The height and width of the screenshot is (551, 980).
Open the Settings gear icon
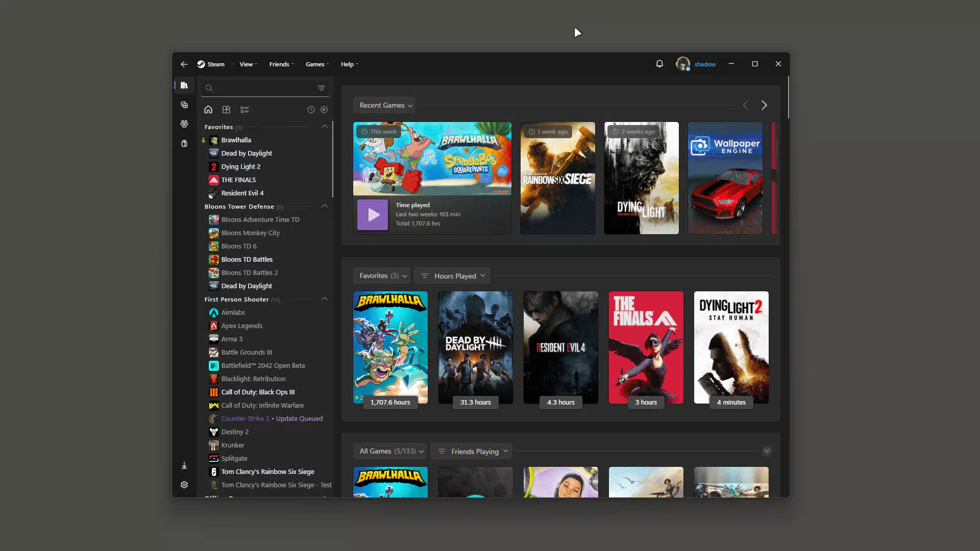pos(184,485)
